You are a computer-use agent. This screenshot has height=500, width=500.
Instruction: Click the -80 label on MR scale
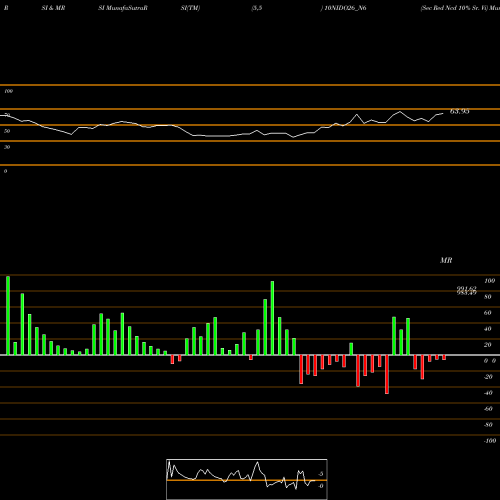click(488, 425)
